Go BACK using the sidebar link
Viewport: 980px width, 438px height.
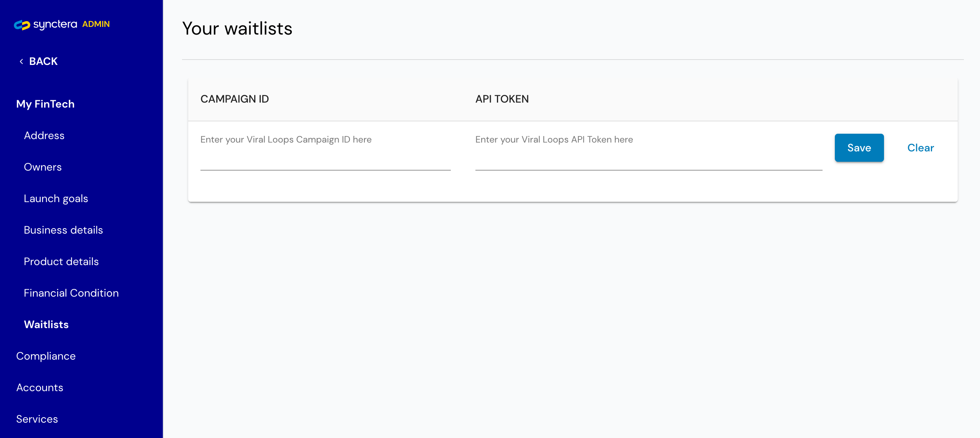43,61
